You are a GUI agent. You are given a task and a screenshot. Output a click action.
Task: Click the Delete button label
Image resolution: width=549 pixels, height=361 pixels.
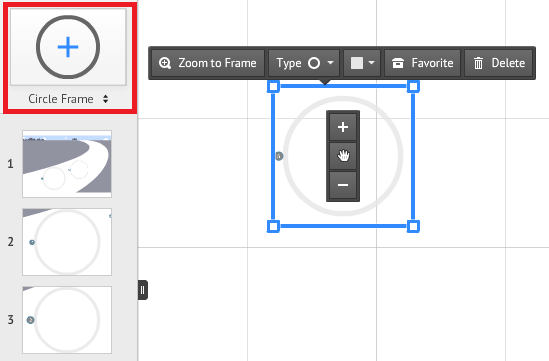point(508,63)
